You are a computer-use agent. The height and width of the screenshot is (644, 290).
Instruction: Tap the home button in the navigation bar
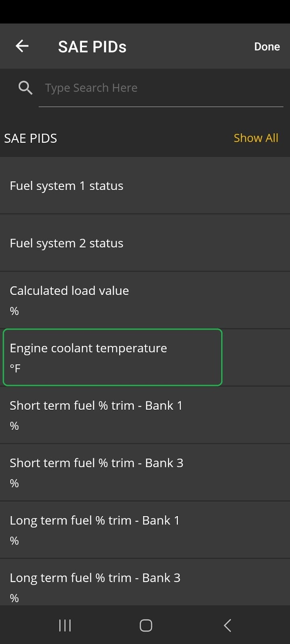click(x=145, y=625)
